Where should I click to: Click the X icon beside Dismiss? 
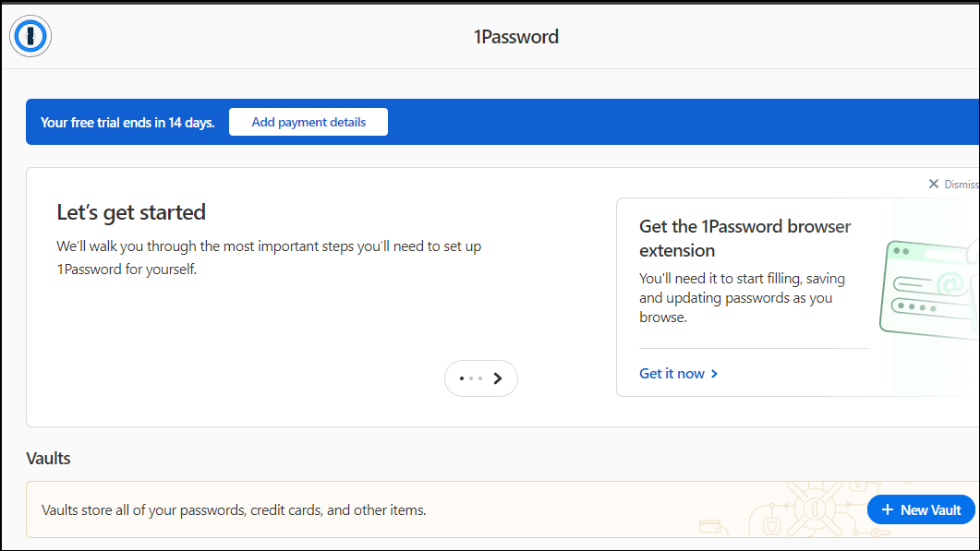[933, 184]
